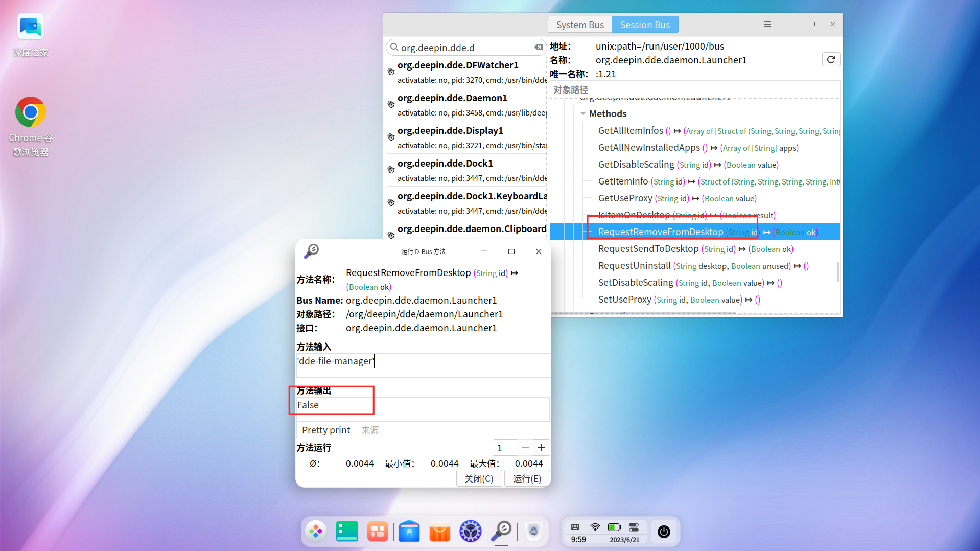
Task: Select the RequestSendToDesktop method
Action: tap(648, 248)
